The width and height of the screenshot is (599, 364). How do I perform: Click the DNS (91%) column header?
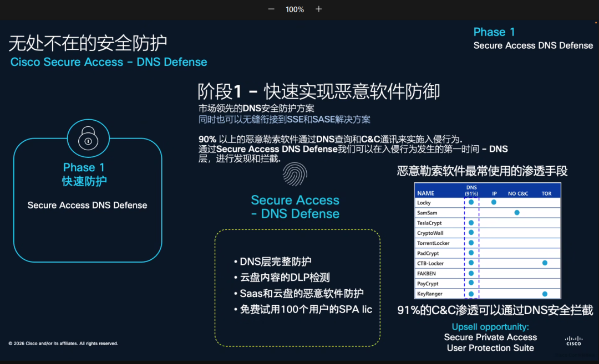[x=471, y=191]
